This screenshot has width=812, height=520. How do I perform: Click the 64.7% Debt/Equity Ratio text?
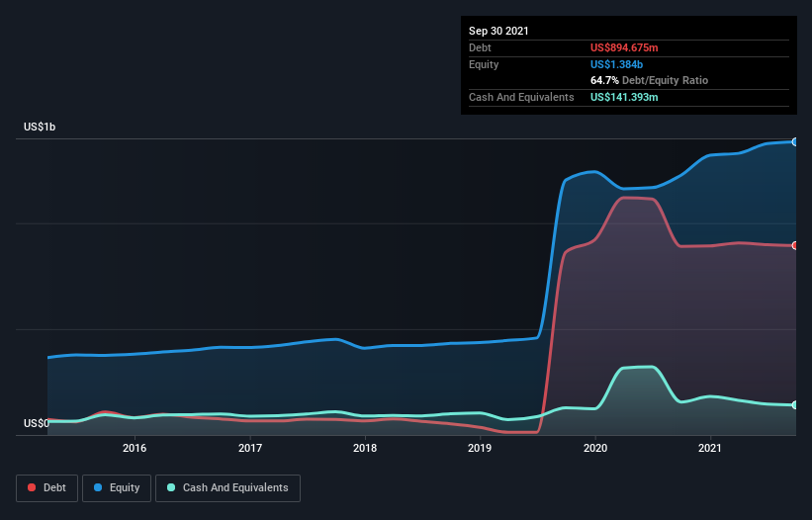coord(650,81)
